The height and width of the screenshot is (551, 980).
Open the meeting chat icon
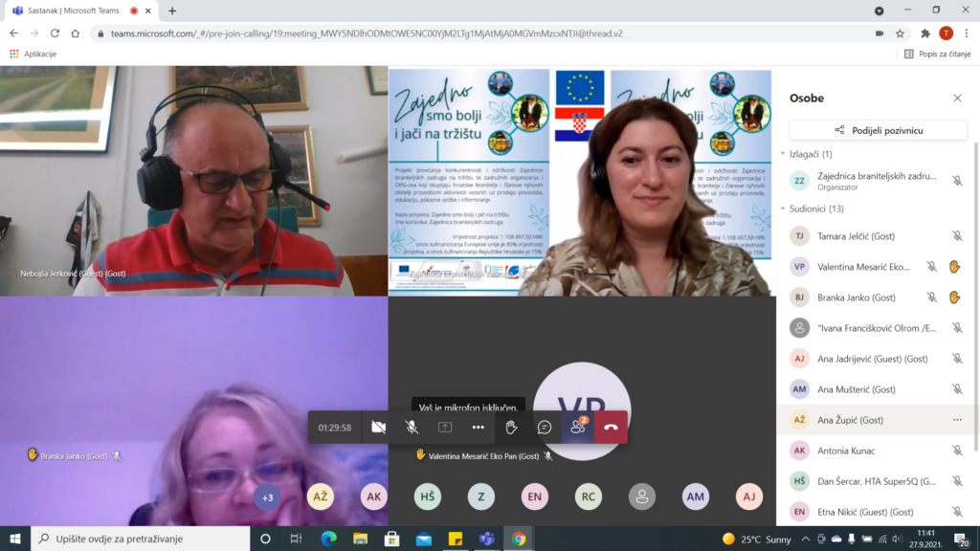(545, 427)
